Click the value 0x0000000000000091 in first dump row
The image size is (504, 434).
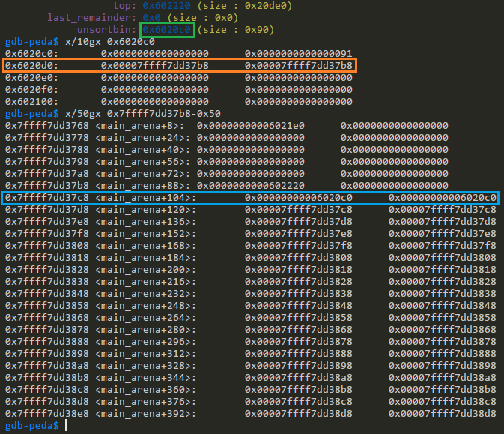299,54
